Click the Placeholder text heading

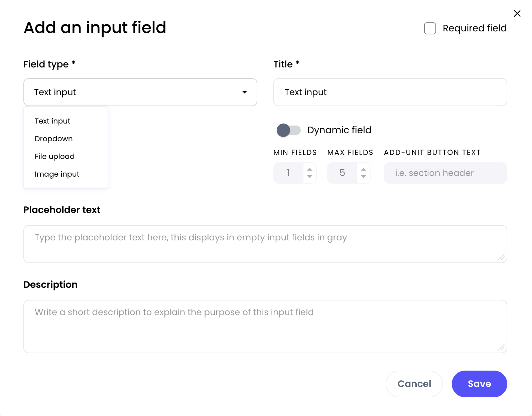62,210
